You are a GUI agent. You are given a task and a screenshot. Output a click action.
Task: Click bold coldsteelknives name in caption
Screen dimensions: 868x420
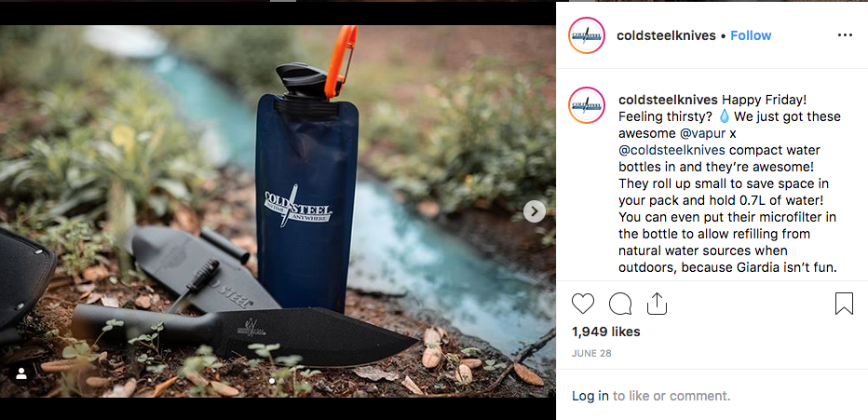pos(668,101)
